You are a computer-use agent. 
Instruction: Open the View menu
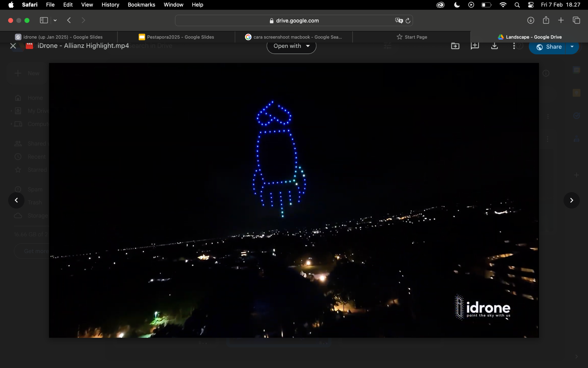[87, 5]
